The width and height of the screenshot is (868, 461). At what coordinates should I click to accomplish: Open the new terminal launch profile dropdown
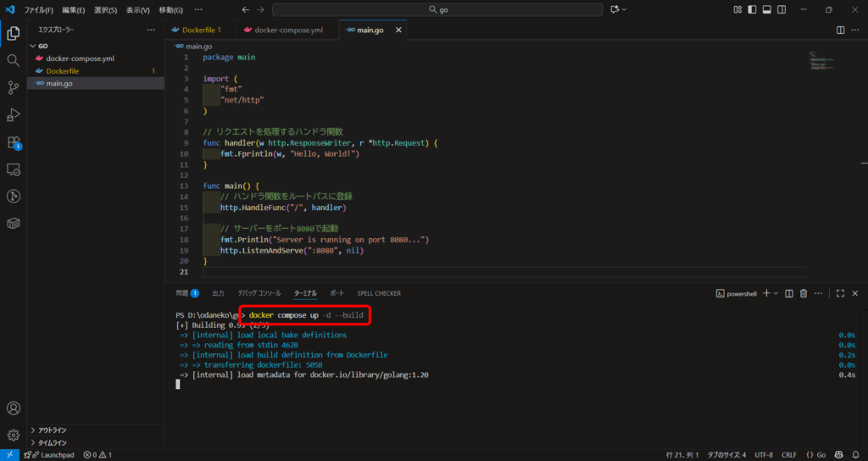[776, 293]
